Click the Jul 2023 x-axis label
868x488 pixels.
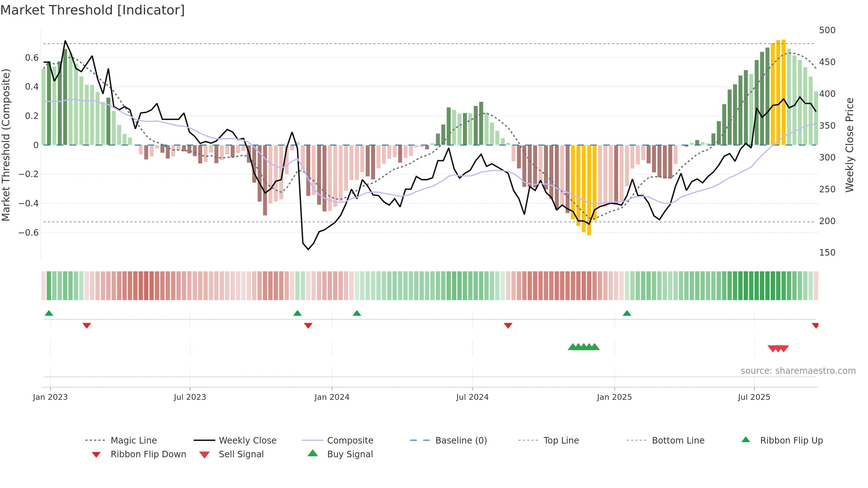[190, 397]
